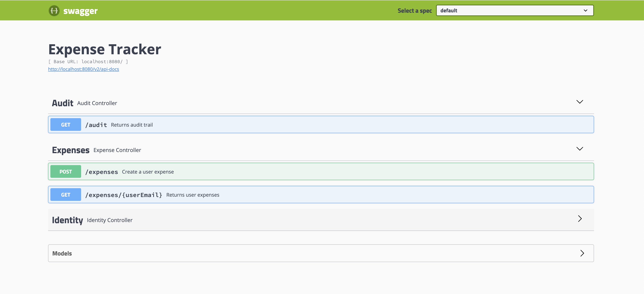Open the /expenses endpoint path
This screenshot has height=294, width=644.
[102, 172]
